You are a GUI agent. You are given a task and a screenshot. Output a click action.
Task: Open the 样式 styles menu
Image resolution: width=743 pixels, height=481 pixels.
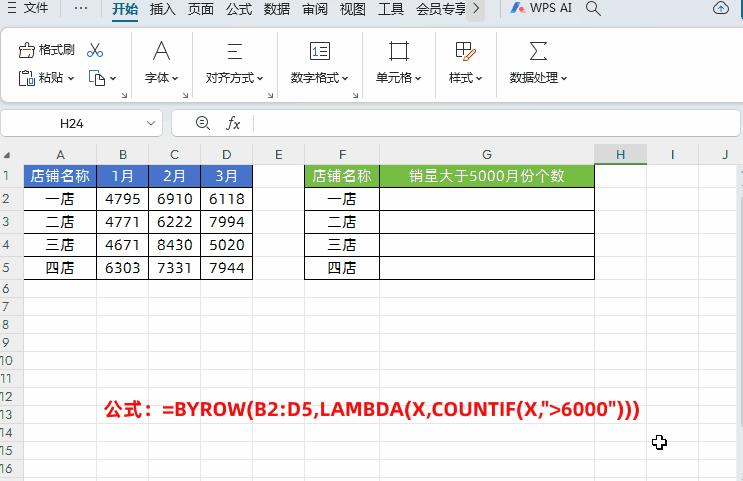pyautogui.click(x=465, y=62)
